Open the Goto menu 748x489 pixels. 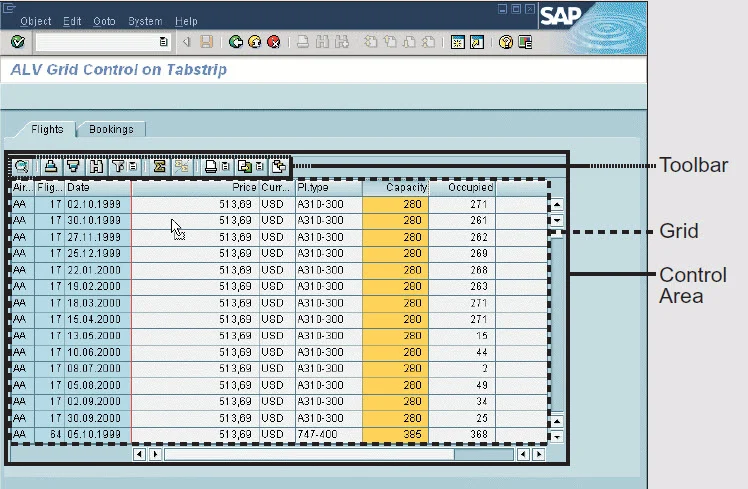pyautogui.click(x=104, y=21)
